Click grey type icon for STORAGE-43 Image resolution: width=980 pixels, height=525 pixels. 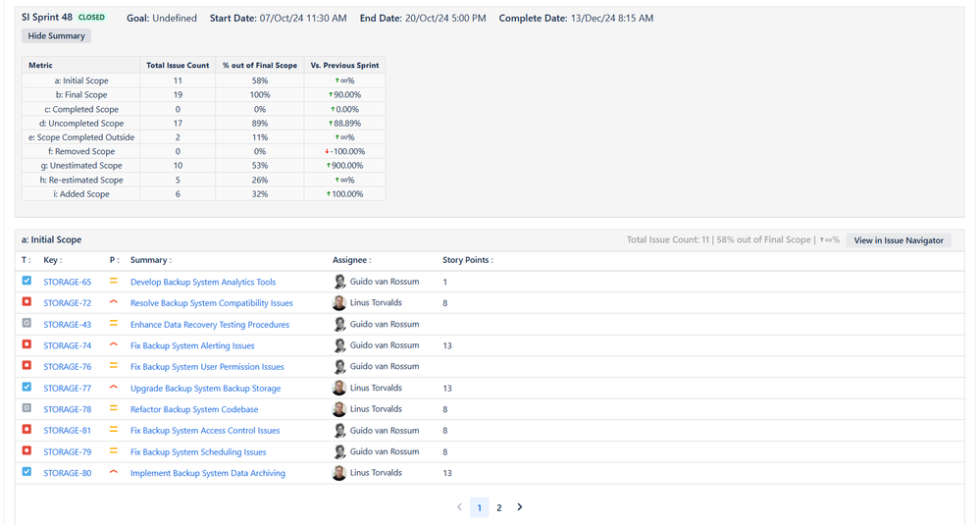[26, 323]
